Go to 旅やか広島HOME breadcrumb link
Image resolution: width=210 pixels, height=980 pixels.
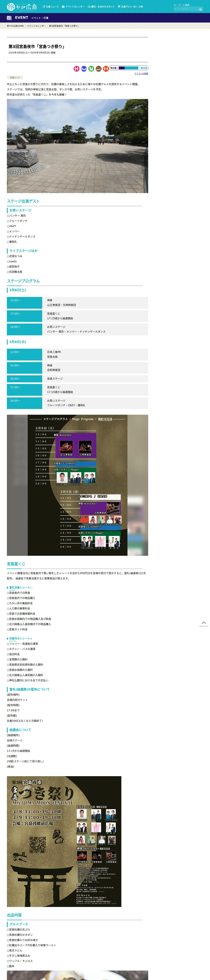pos(15,26)
